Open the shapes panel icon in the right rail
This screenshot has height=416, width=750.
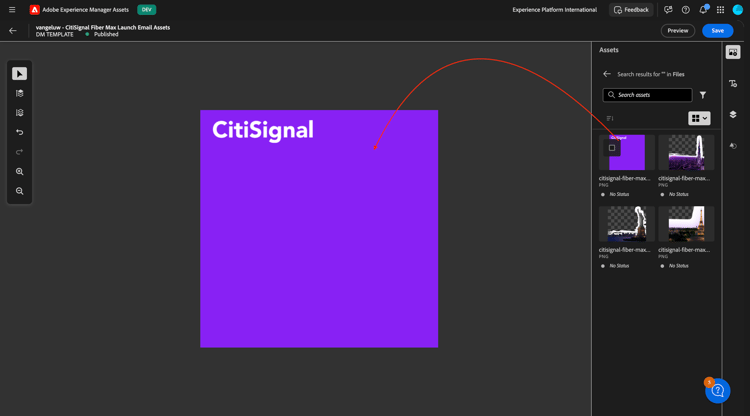(733, 146)
